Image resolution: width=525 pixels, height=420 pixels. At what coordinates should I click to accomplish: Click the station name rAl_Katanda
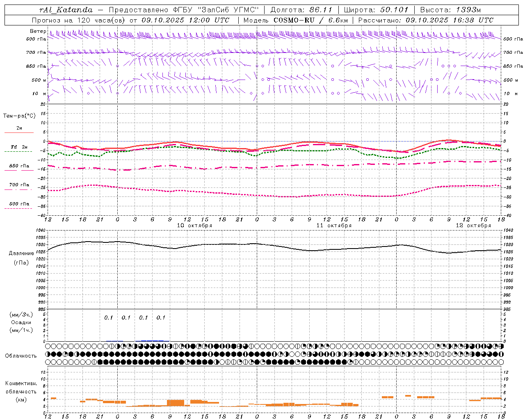[x=66, y=10]
